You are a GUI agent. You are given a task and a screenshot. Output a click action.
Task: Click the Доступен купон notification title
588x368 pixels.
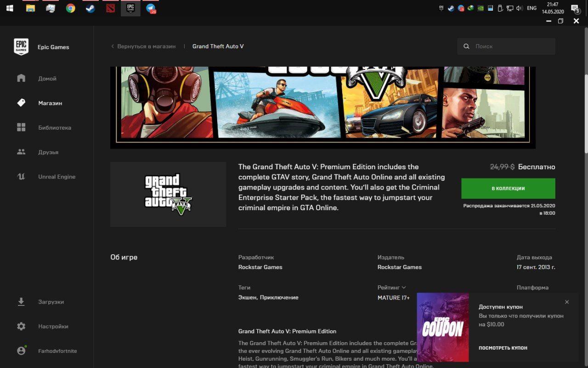(501, 307)
